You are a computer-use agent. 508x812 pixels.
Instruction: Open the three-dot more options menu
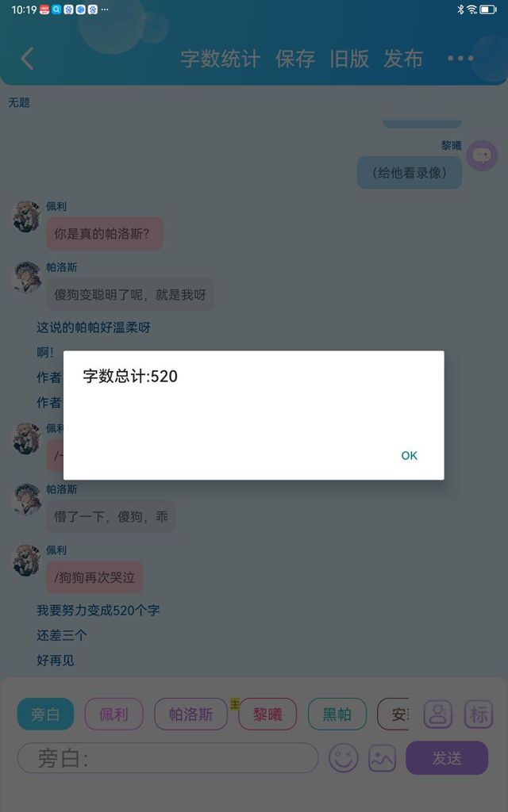(460, 59)
